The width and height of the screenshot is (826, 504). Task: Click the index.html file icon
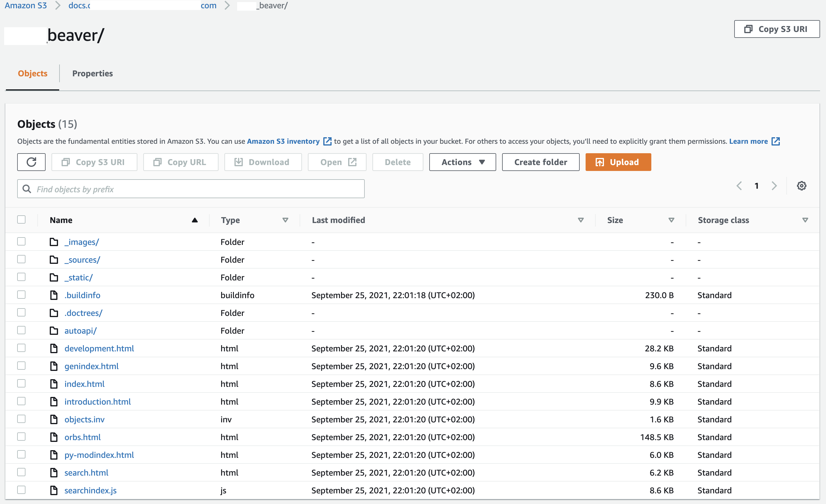pos(54,384)
